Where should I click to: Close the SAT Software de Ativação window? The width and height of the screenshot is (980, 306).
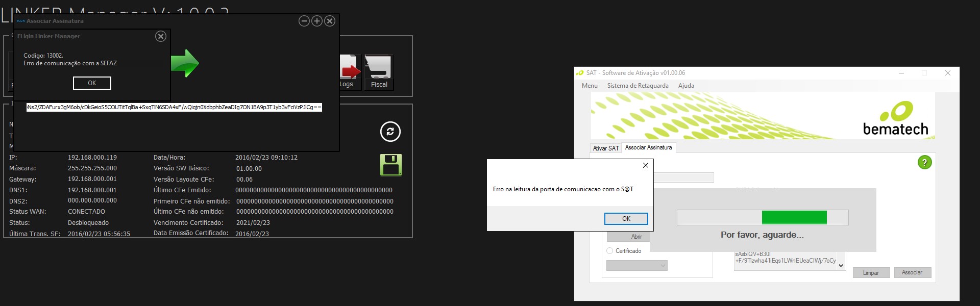click(948, 73)
